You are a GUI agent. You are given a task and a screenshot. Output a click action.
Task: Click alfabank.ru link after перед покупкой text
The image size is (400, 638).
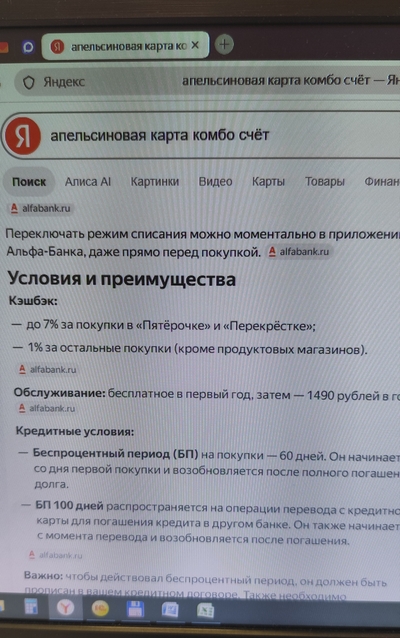coord(299,252)
